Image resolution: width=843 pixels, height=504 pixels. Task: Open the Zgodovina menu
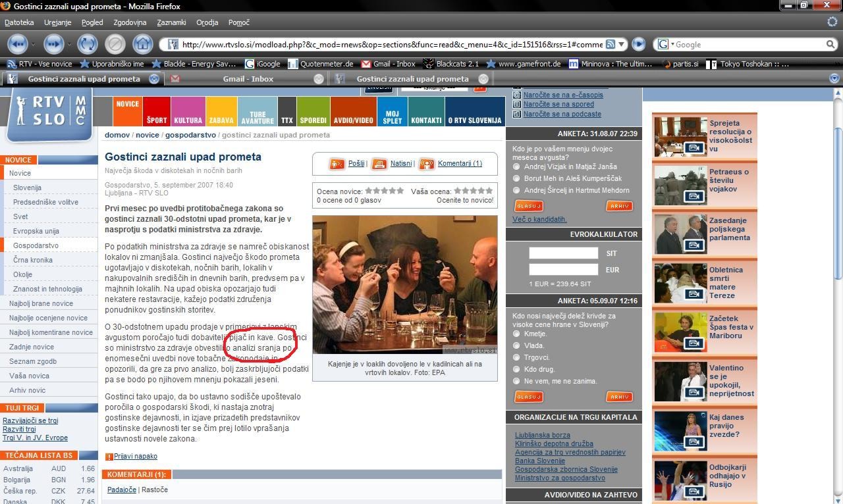pyautogui.click(x=130, y=22)
